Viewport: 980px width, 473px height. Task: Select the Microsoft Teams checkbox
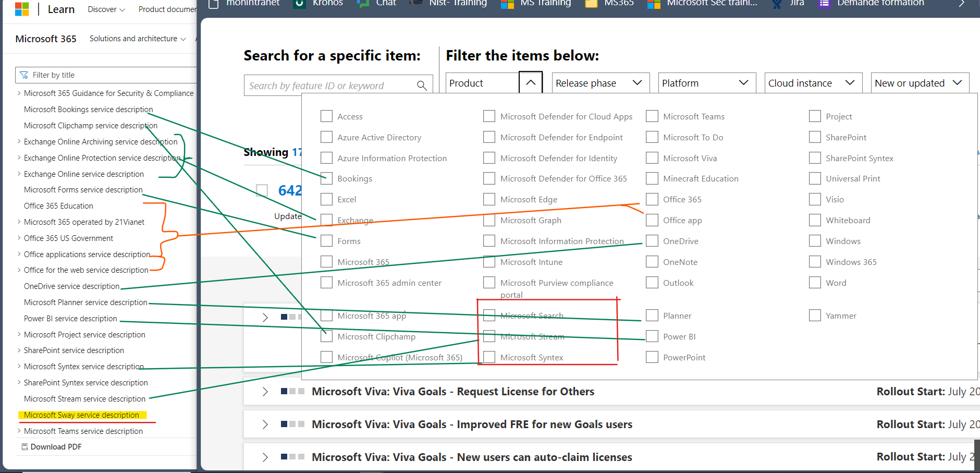pyautogui.click(x=652, y=116)
